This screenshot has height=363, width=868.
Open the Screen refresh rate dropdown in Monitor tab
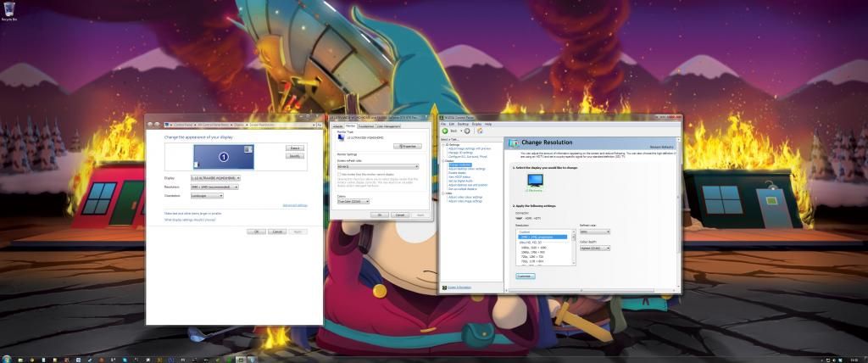(x=377, y=166)
